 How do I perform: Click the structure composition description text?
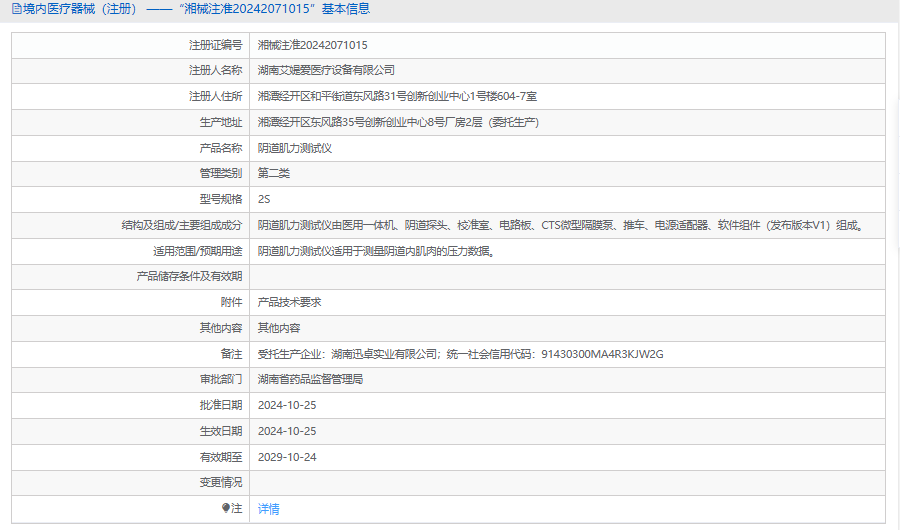[561, 225]
